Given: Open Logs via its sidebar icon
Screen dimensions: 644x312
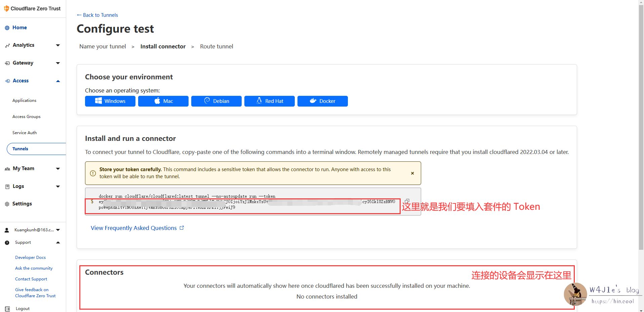Looking at the screenshot, I should [x=7, y=186].
